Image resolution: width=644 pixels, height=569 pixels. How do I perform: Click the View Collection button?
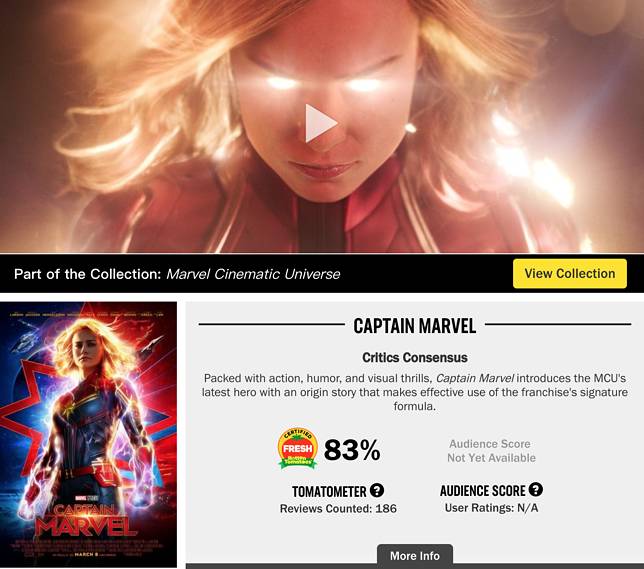pos(570,274)
